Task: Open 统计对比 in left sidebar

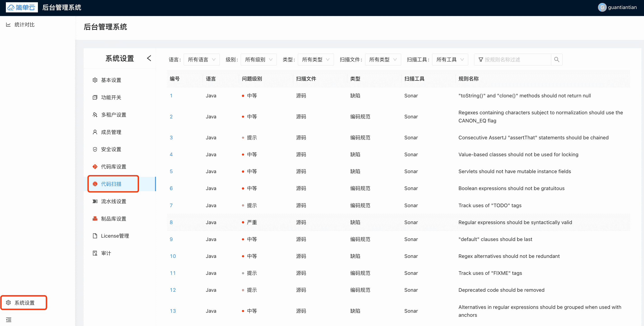Action: pyautogui.click(x=24, y=25)
